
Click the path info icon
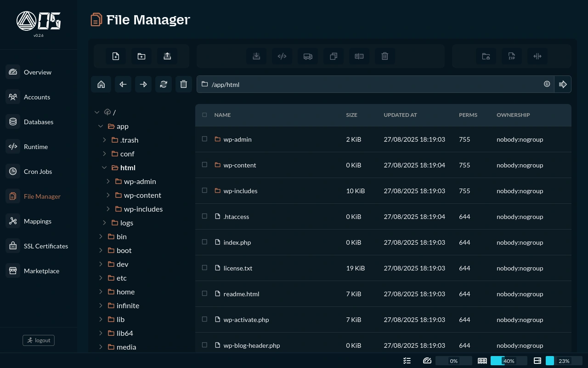(547, 84)
